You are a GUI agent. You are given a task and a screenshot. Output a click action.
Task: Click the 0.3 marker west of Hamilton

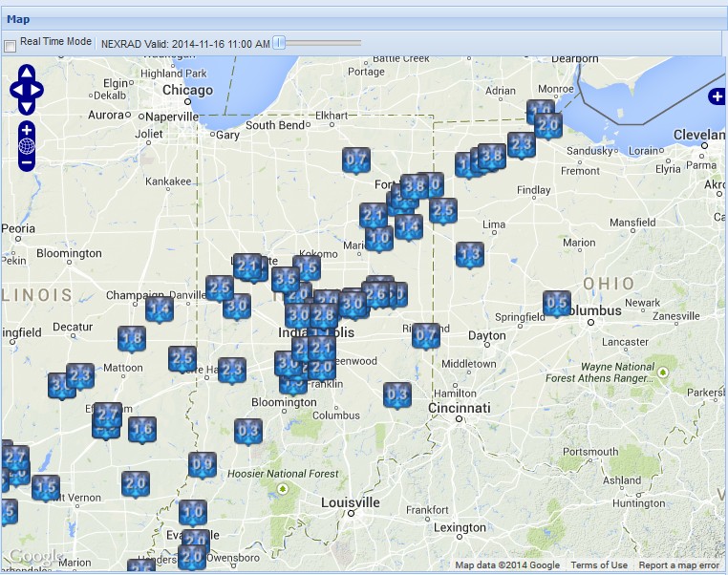[397, 395]
